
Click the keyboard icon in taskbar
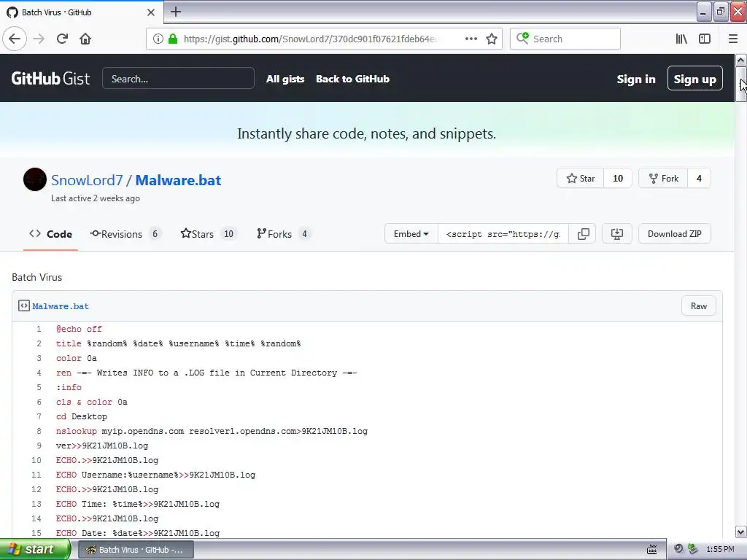click(x=651, y=550)
